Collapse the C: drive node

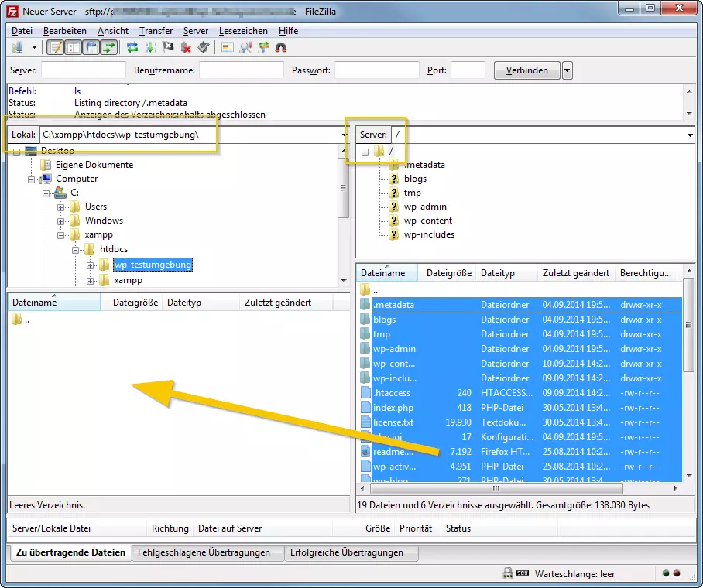pyautogui.click(x=46, y=193)
